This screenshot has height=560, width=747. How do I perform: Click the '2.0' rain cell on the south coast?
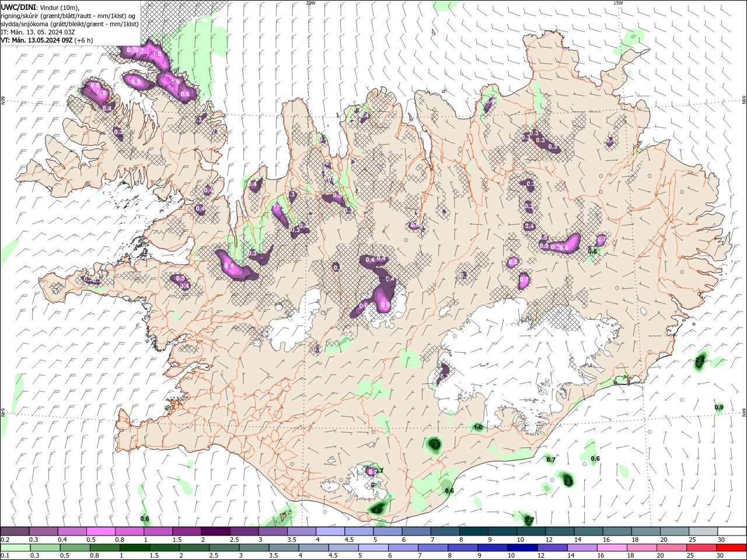tap(377, 510)
